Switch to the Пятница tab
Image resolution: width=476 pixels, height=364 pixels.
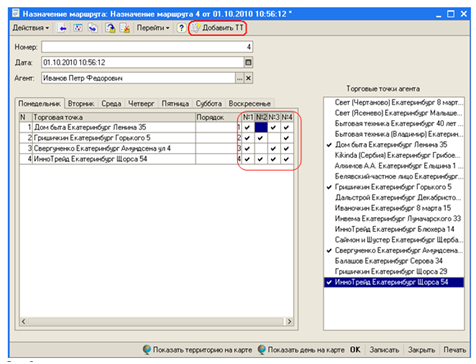[x=175, y=104]
